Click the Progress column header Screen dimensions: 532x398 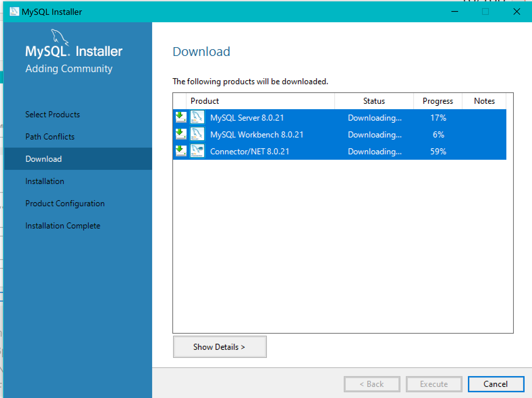pos(438,101)
